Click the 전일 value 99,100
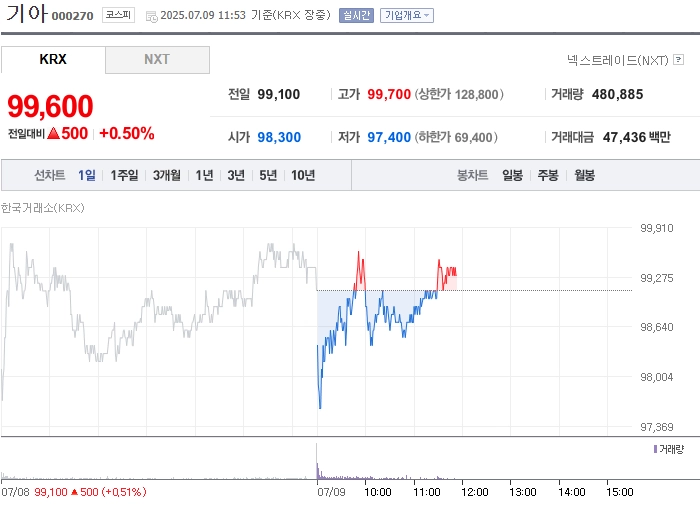Image resolution: width=700 pixels, height=515 pixels. [x=279, y=94]
